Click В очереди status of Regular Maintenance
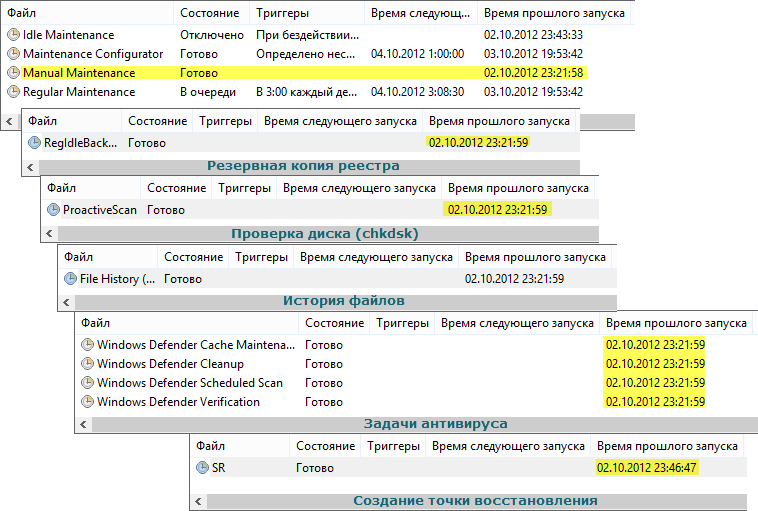The height and width of the screenshot is (511, 758). pos(208,92)
